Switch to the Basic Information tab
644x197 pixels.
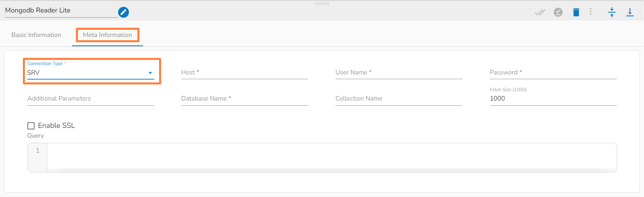click(36, 35)
